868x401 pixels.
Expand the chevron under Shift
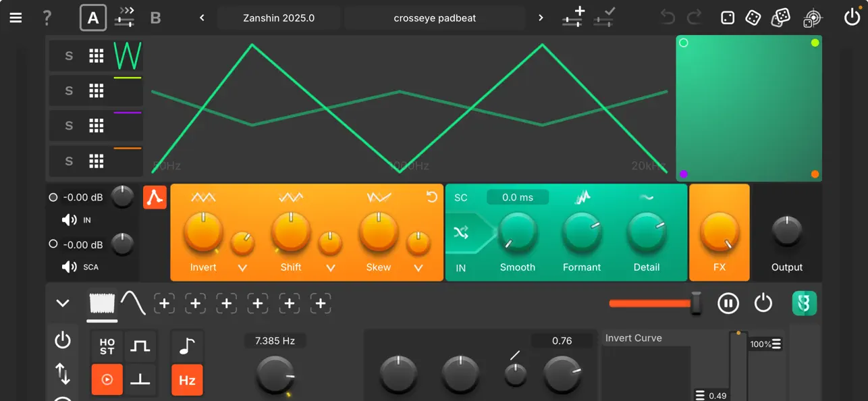tap(331, 268)
